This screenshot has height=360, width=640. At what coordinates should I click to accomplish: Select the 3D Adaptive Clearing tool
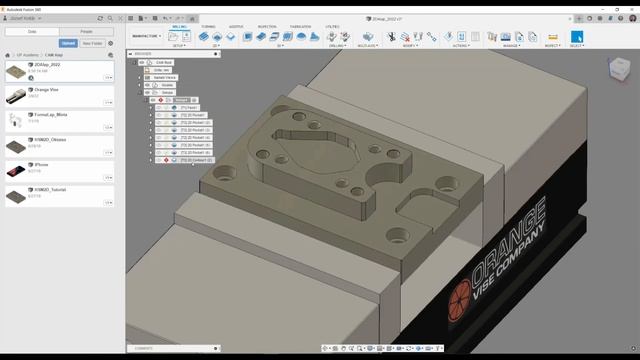247,37
